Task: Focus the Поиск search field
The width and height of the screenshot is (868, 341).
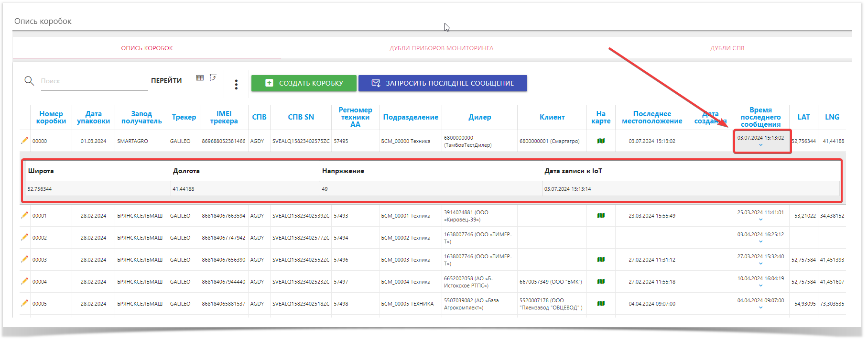Action: point(93,81)
